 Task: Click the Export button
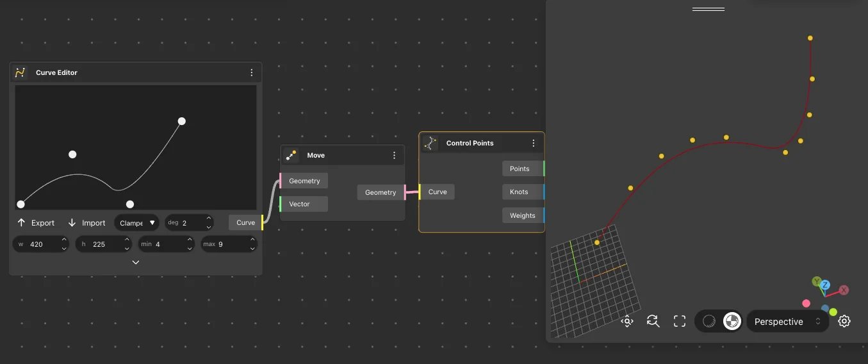36,223
